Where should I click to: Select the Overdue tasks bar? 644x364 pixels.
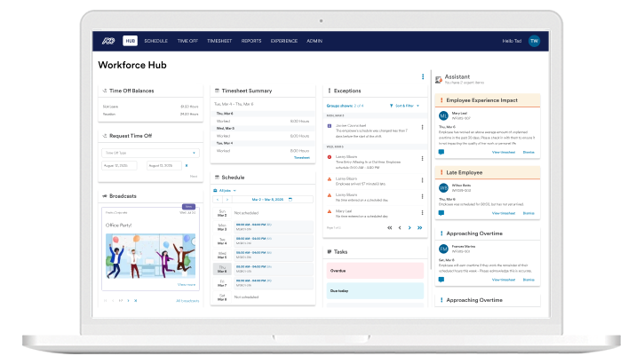pyautogui.click(x=374, y=270)
